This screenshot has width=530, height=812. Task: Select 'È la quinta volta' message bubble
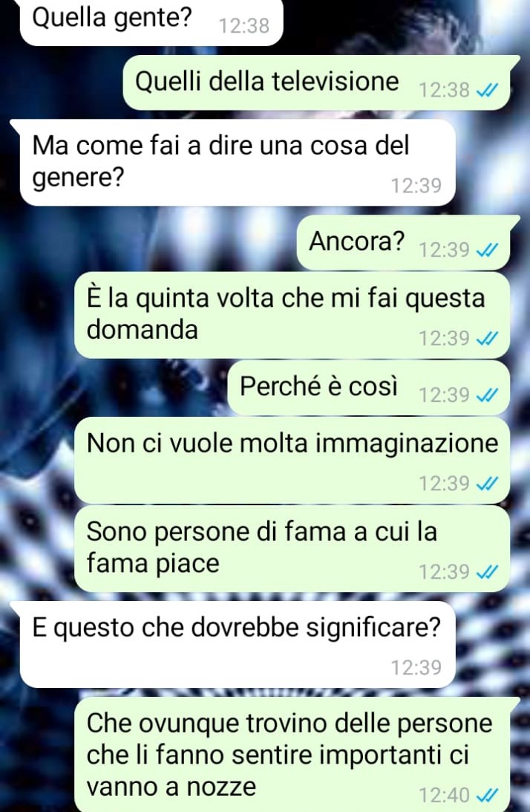coord(292,315)
